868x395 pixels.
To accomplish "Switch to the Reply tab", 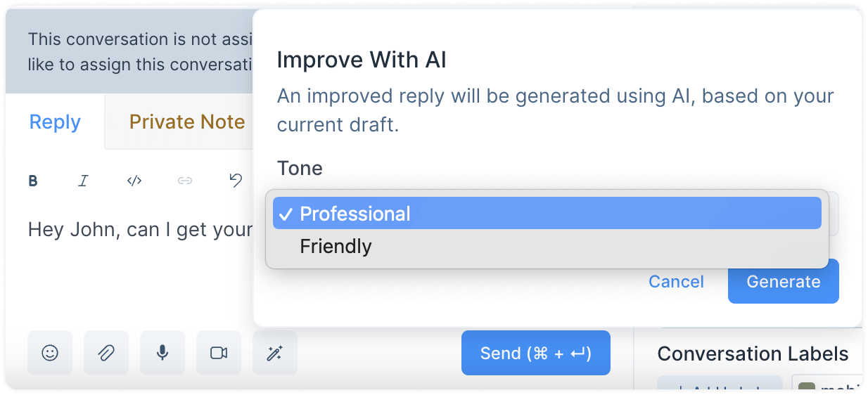I will [x=55, y=122].
